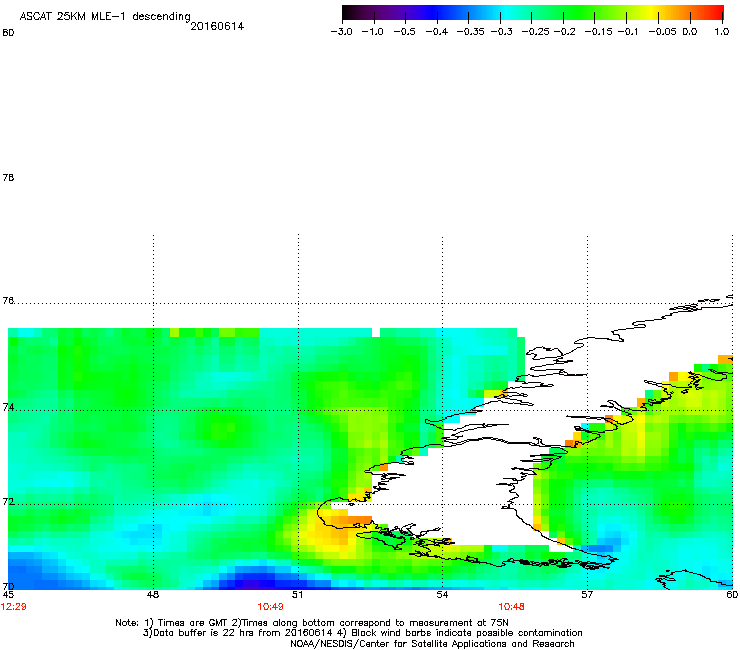
Task: Click the NOAA/NESDIS credit line
Action: (432, 644)
